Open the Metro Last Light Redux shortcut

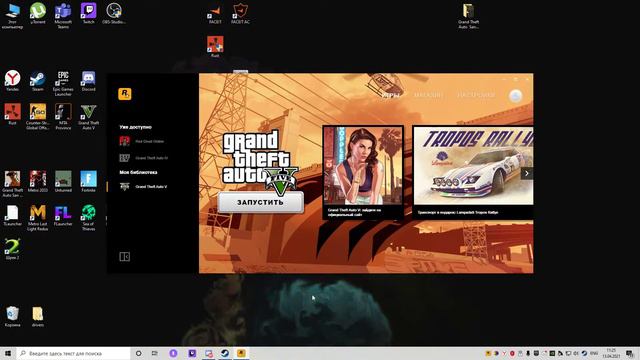[38, 218]
